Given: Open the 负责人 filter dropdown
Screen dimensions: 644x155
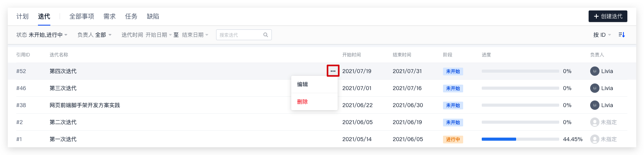Looking at the screenshot, I should click(94, 35).
